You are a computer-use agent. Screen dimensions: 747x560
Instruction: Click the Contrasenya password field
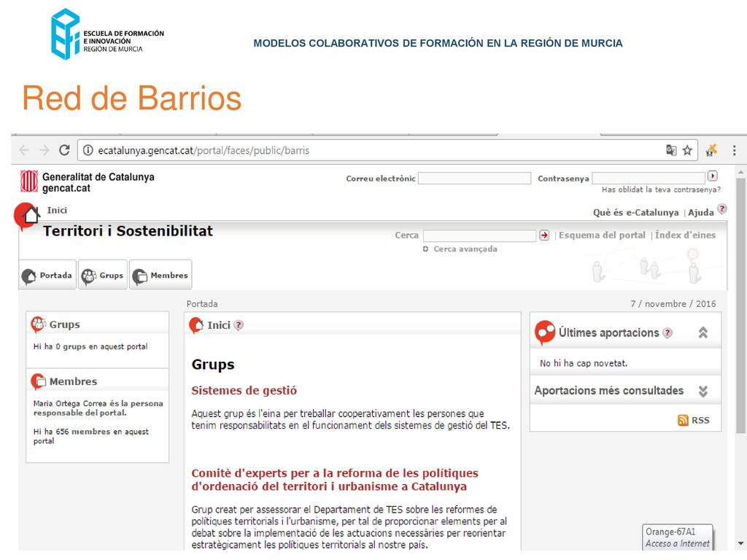point(649,178)
